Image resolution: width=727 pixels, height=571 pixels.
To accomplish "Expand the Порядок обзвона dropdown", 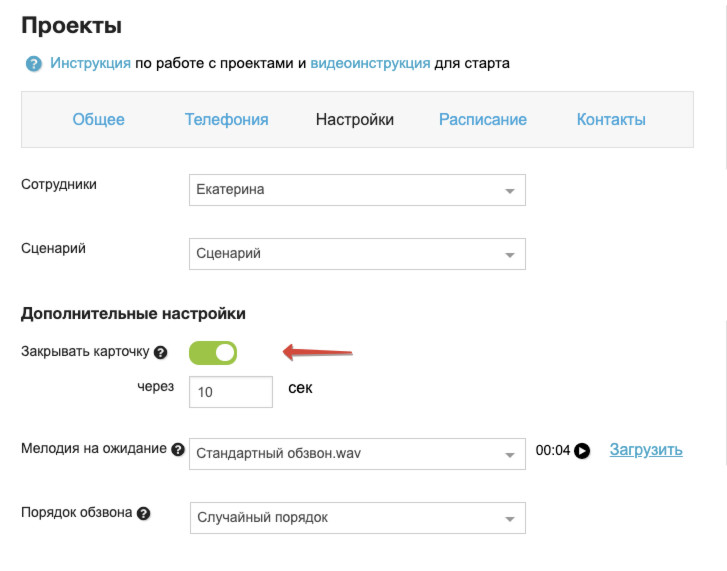I will pyautogui.click(x=357, y=518).
